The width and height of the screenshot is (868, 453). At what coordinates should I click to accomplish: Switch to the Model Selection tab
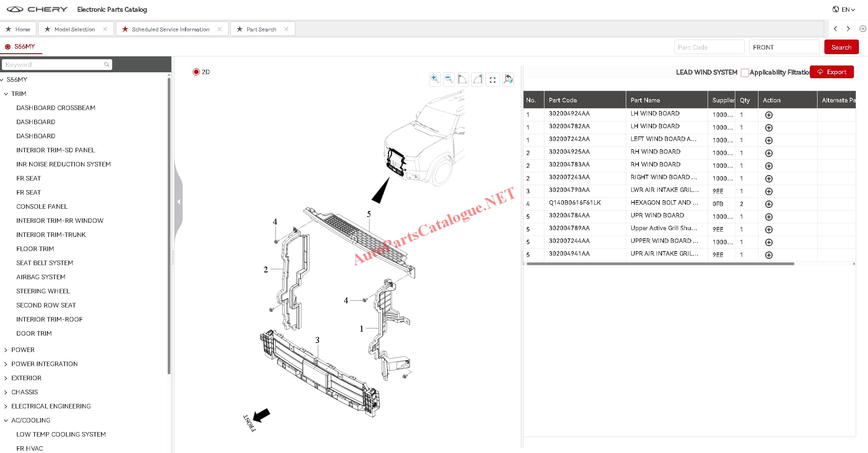(75, 29)
